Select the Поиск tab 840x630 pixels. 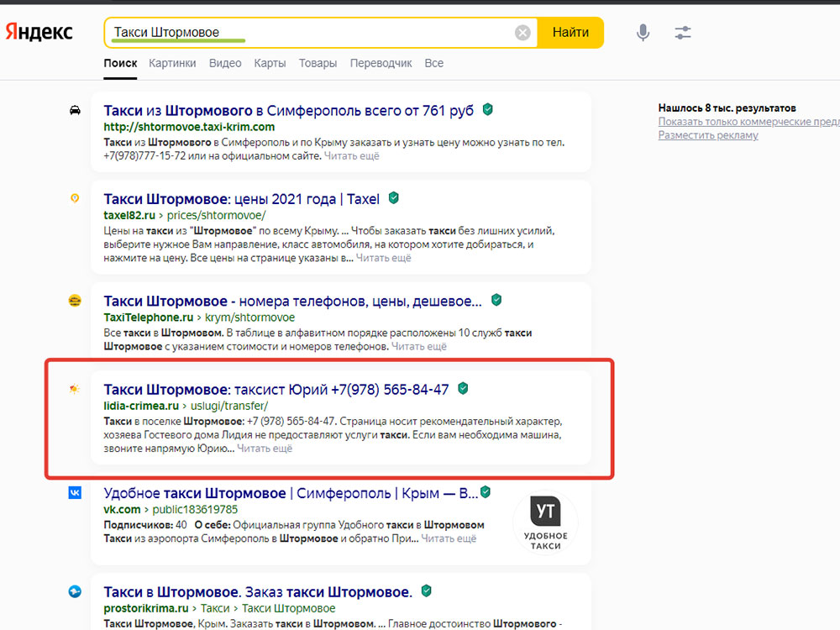point(120,63)
